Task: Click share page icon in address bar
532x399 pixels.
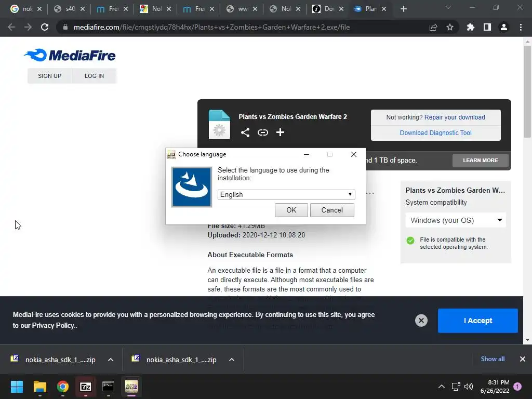Action: click(x=433, y=27)
